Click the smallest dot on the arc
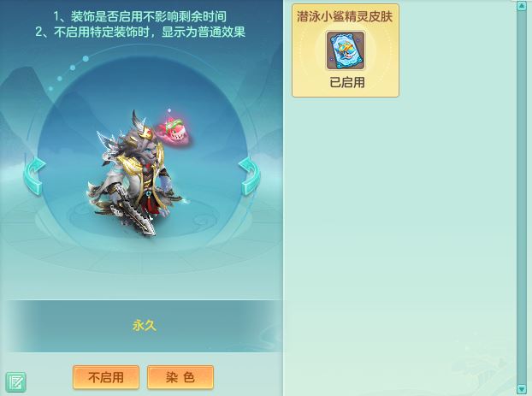 click(x=51, y=89)
